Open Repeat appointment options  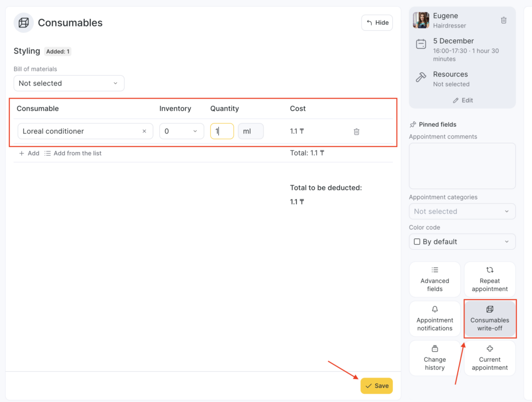click(489, 279)
